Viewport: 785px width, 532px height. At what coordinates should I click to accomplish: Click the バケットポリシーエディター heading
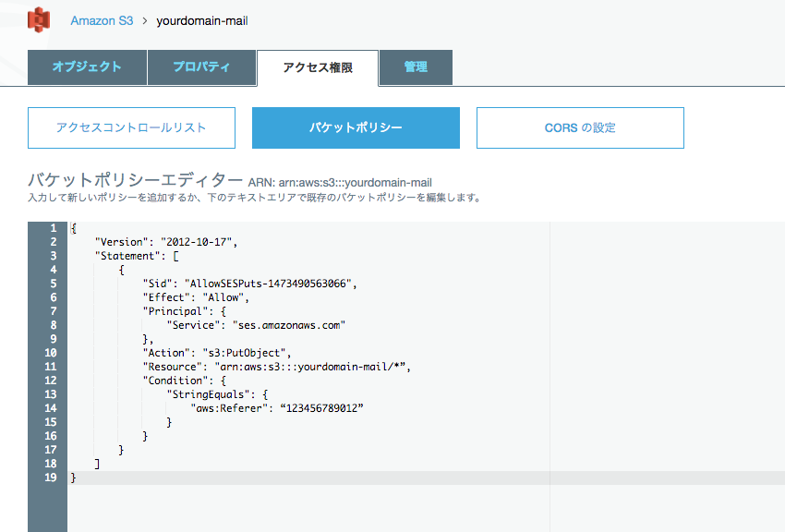pos(135,180)
